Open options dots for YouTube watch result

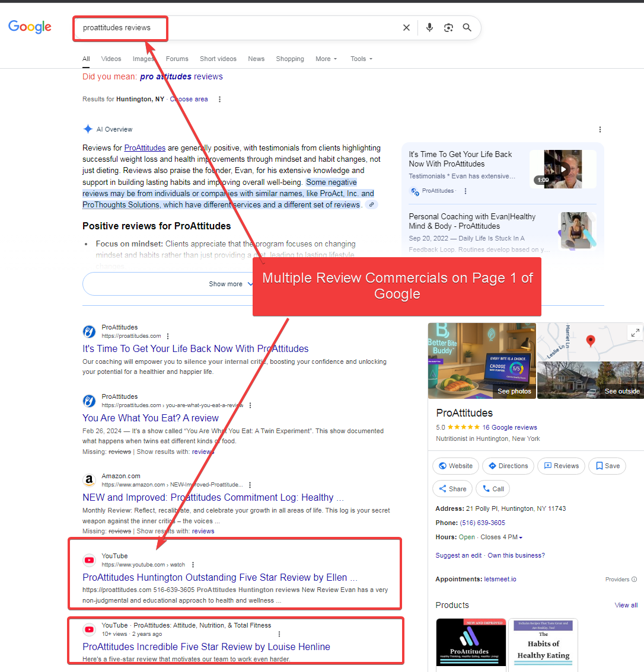(193, 565)
